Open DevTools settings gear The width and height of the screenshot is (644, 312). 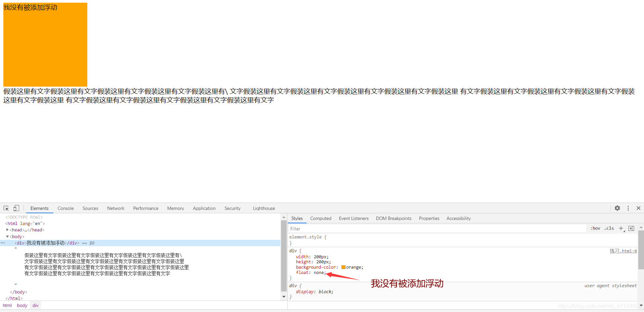pos(617,208)
